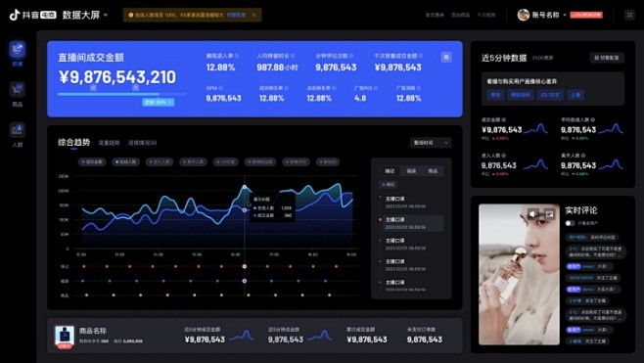Toggle the 在线人数 series chip in the chart legend
This screenshot has height=363, width=644.
[125, 161]
